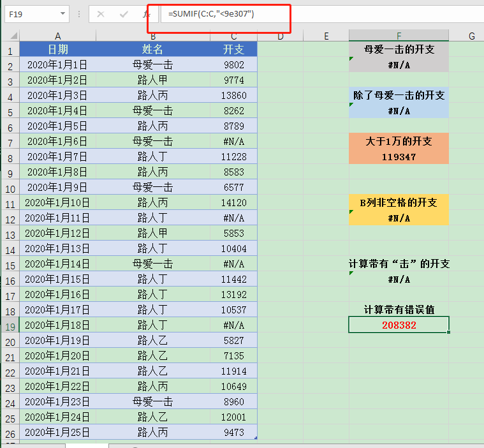Click cell with value 11228
The height and width of the screenshot is (448, 484).
tap(233, 156)
